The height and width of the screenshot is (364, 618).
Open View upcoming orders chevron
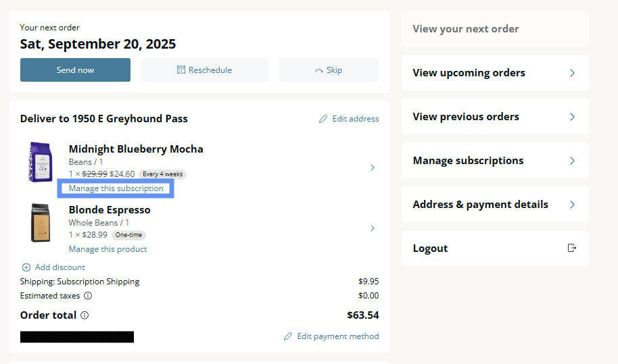click(572, 73)
